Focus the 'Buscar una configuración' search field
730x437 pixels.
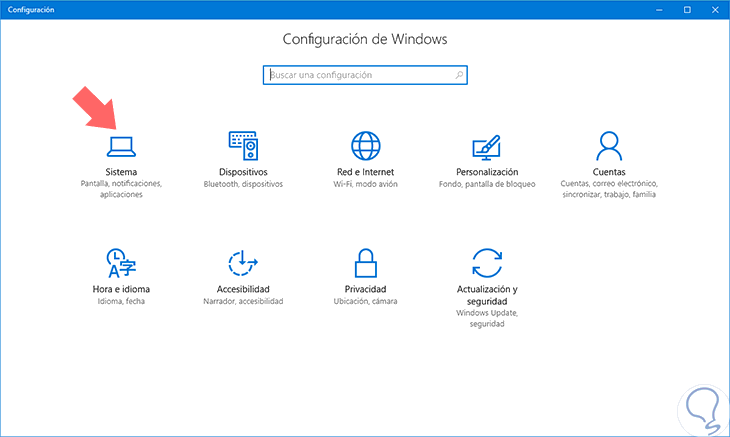(x=360, y=75)
